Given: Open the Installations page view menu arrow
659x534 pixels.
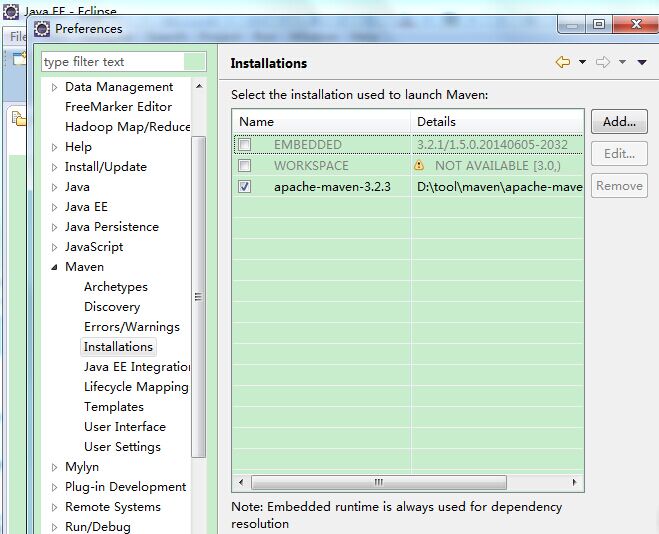Looking at the screenshot, I should pyautogui.click(x=641, y=63).
